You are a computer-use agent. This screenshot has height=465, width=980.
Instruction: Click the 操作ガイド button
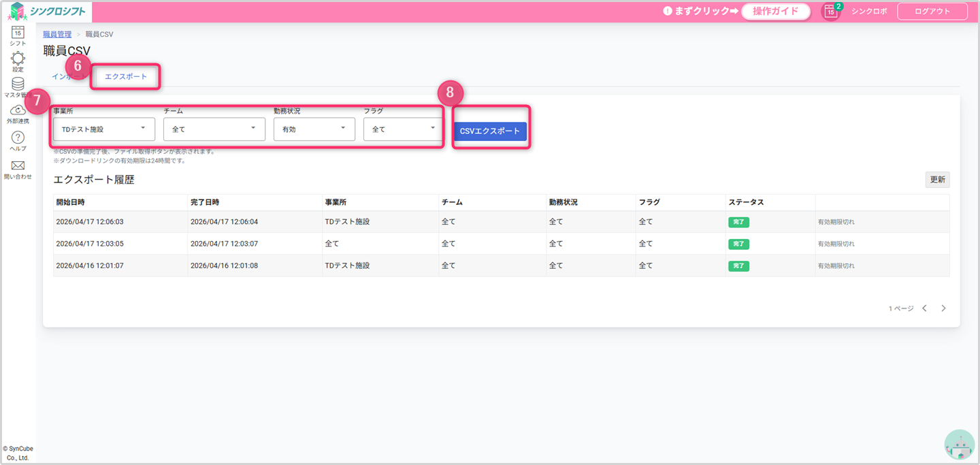776,12
